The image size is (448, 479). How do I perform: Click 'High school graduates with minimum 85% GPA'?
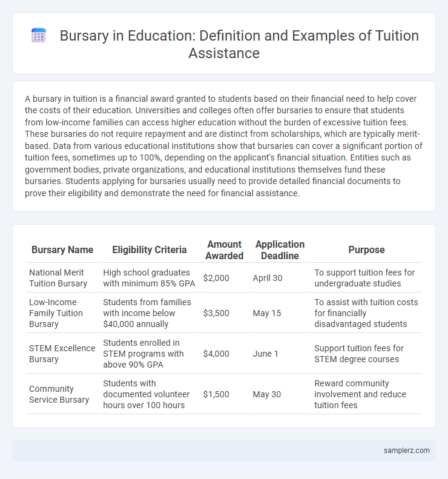(x=150, y=278)
